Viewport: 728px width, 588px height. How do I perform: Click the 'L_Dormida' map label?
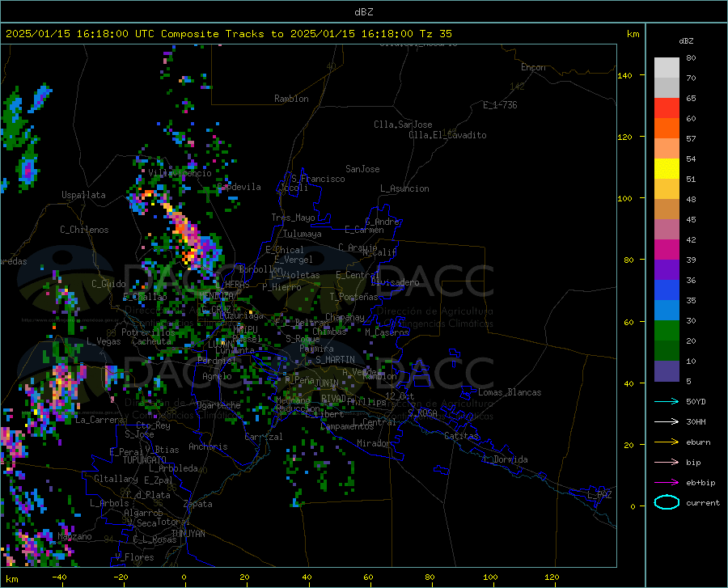tap(505, 459)
